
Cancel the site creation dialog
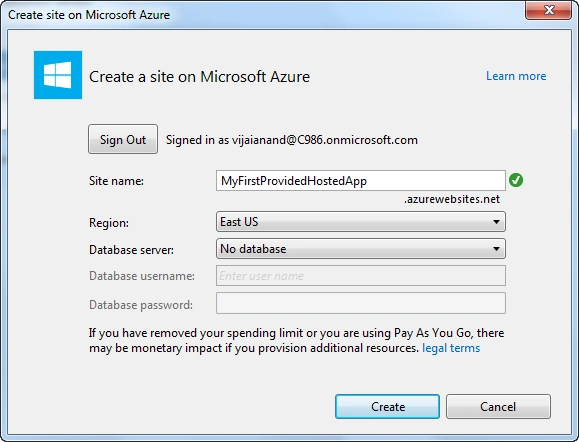pyautogui.click(x=498, y=407)
